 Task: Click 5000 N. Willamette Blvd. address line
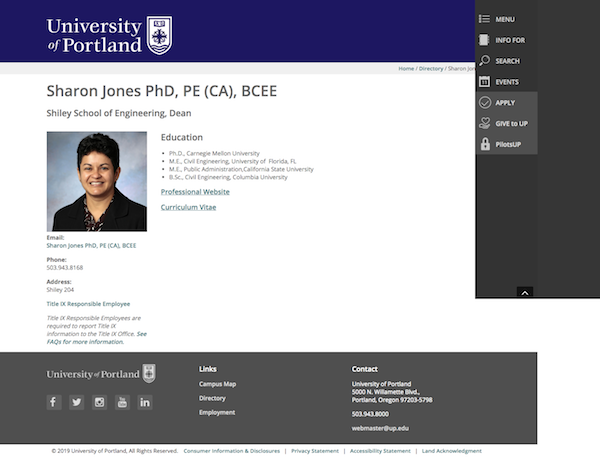[386, 392]
